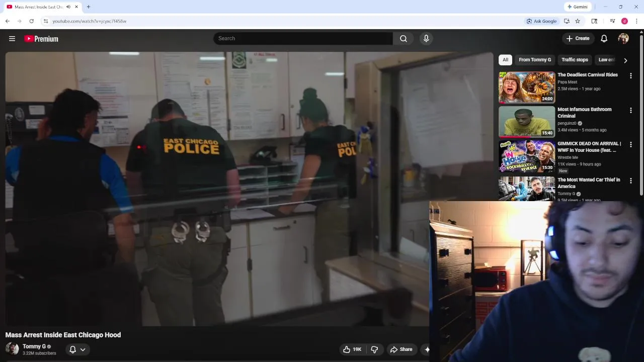Image resolution: width=644 pixels, height=362 pixels.
Task: Share the video
Action: 401,349
